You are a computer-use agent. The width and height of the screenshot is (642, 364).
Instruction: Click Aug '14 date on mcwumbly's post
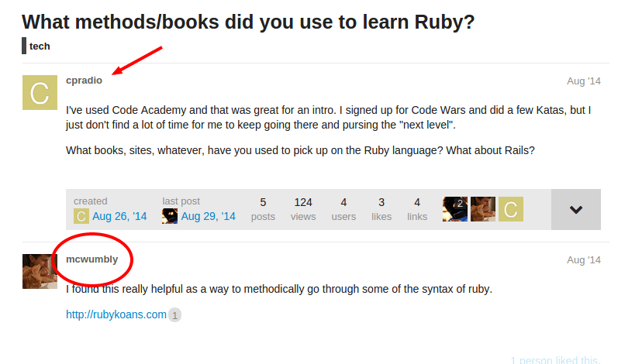(x=583, y=259)
